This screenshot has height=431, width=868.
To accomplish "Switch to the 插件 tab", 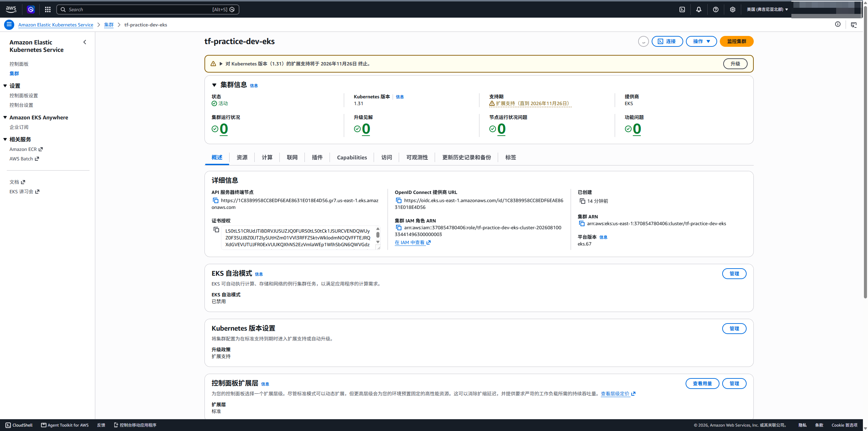I will point(317,157).
